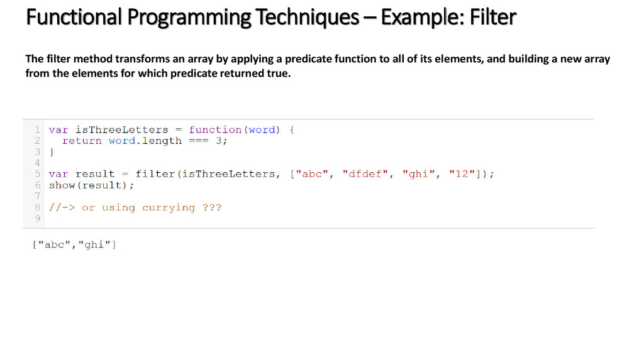Click the 'show(result);' statement
Viewport: 644px width, 362px height.
[92, 185]
